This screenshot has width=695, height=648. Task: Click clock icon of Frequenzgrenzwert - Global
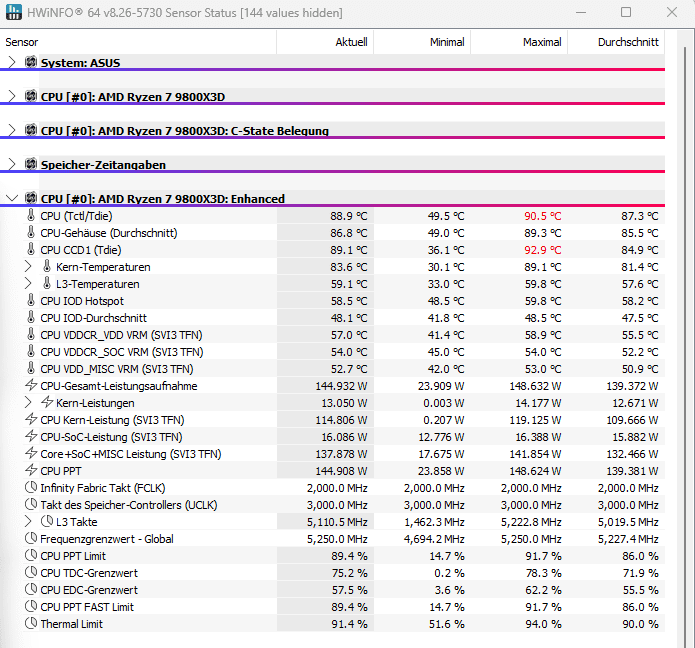pyautogui.click(x=31, y=538)
